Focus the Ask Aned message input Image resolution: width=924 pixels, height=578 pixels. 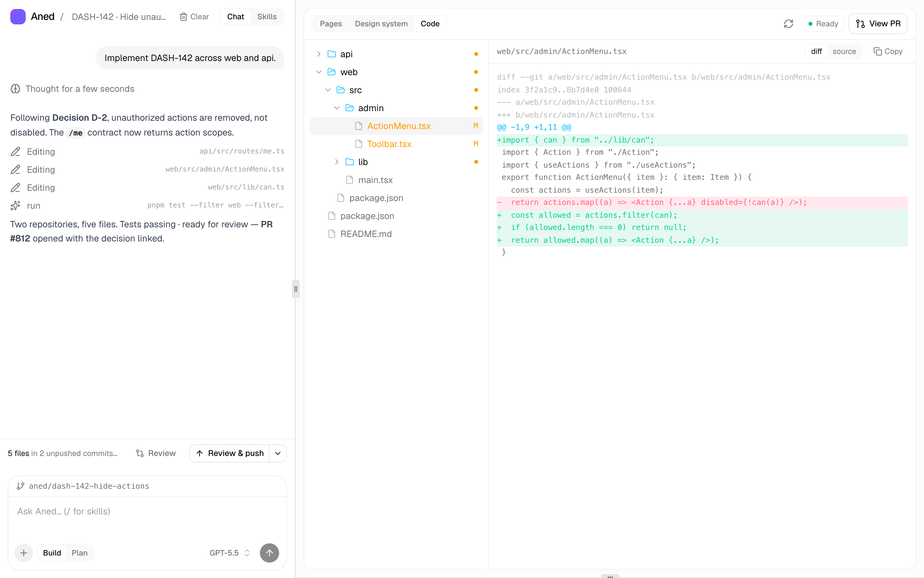[147, 512]
